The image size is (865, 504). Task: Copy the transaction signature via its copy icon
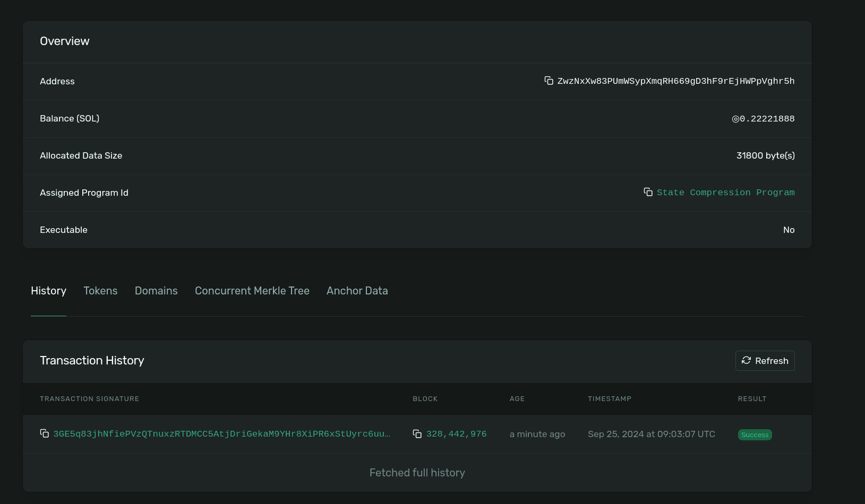click(45, 433)
